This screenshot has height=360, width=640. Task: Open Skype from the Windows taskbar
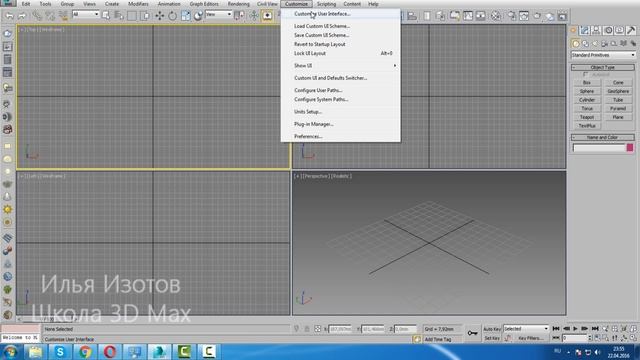point(60,351)
